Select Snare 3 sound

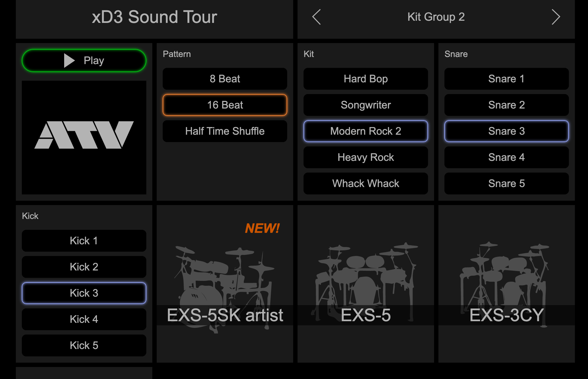pos(507,131)
